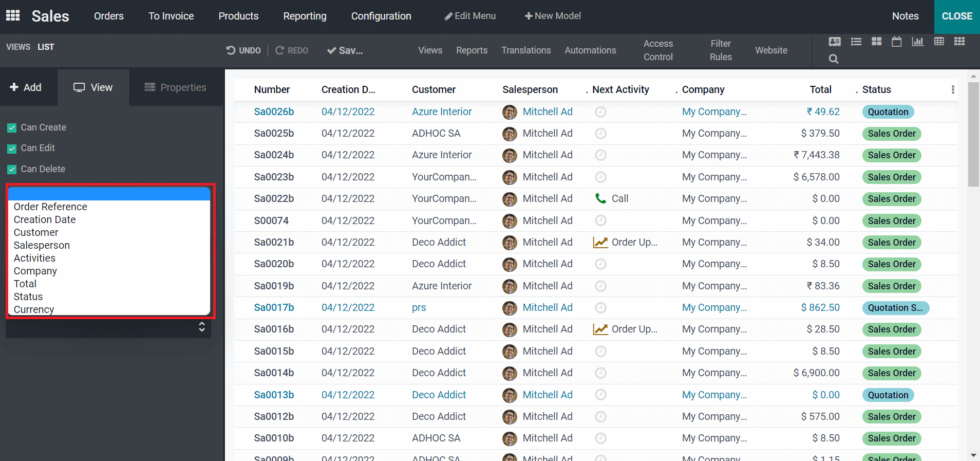Screen dimensions: 980x461
Task: Switch to List view icon
Action: (856, 42)
